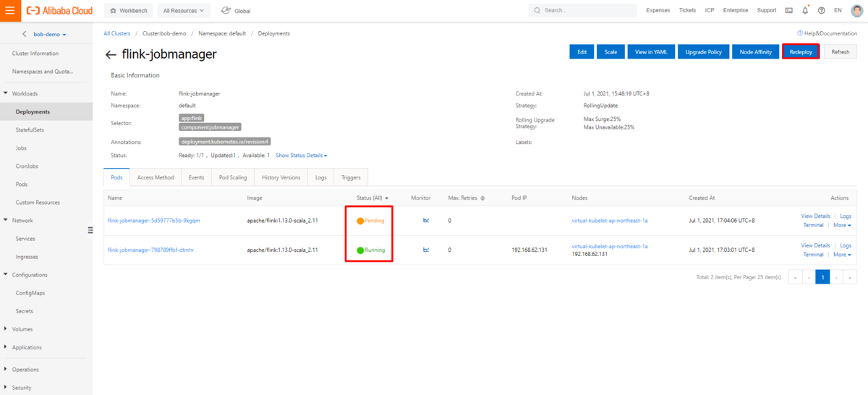Open Status (All) filter dropdown
The height and width of the screenshot is (395, 868).
373,197
